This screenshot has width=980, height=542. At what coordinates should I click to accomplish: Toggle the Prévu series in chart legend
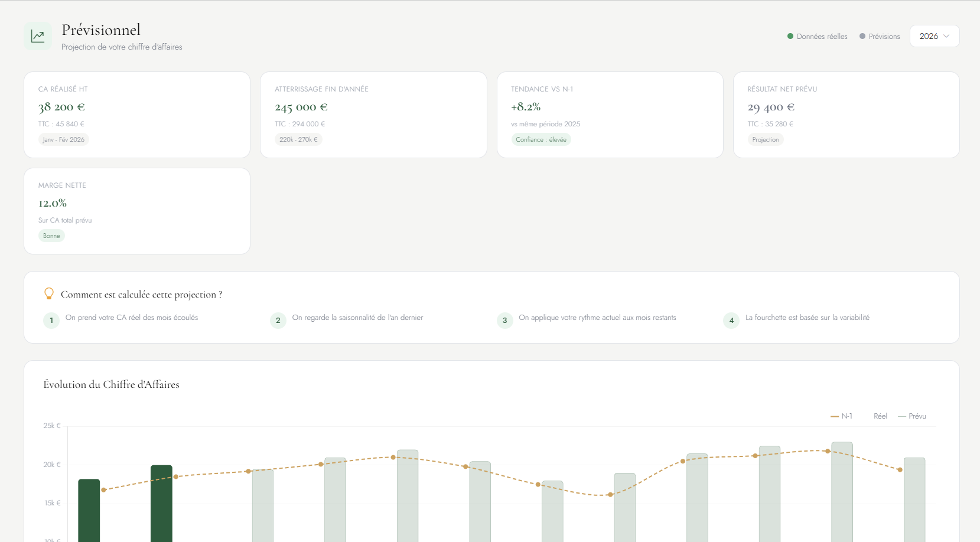[x=912, y=416]
